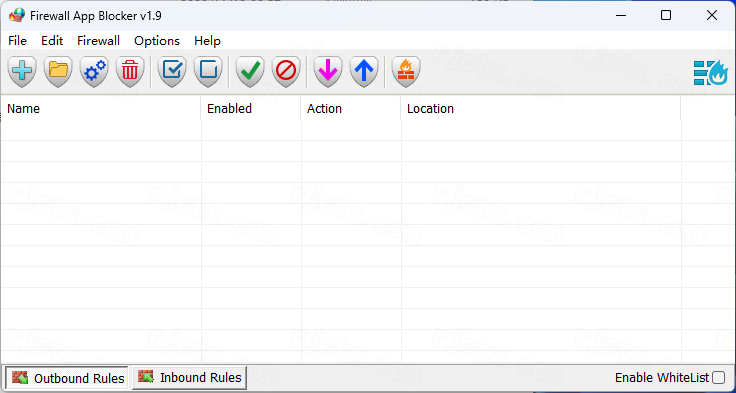Close the Firewall App Blocker window

coord(712,15)
